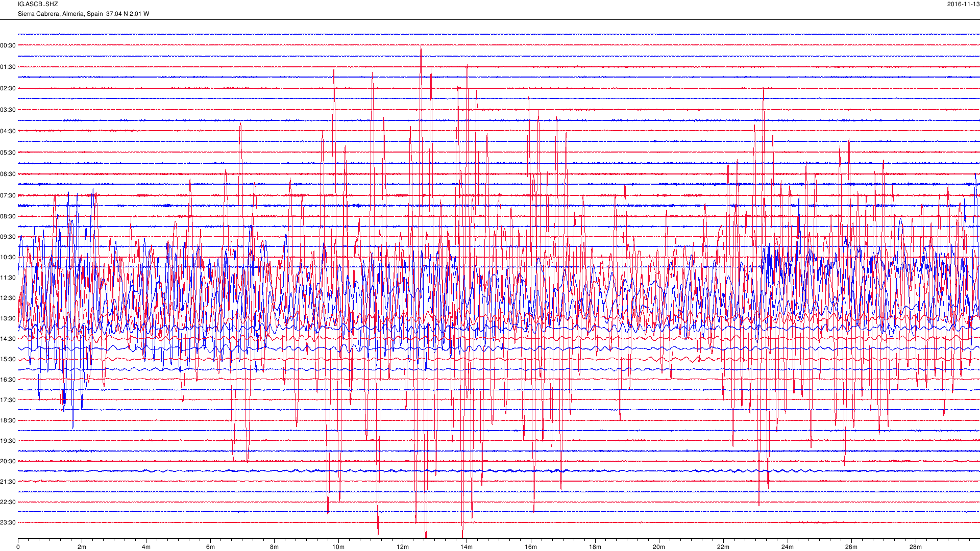Select the 04:30 time label

click(8, 131)
